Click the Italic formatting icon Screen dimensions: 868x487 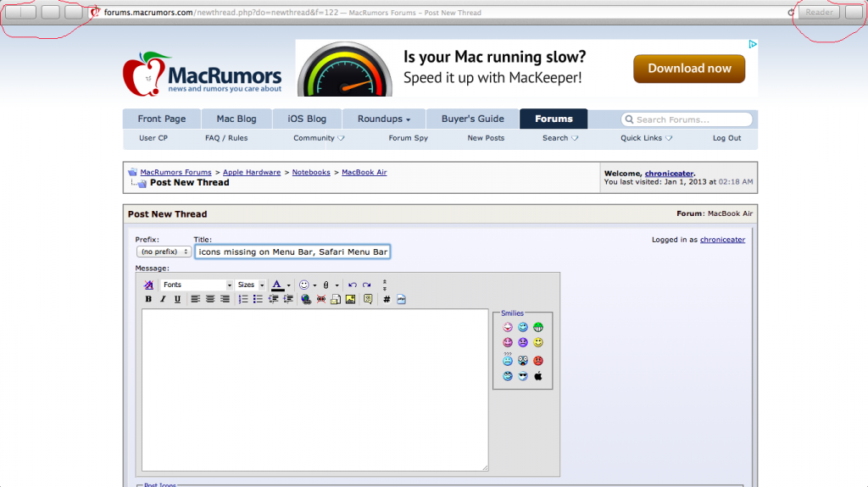click(163, 299)
